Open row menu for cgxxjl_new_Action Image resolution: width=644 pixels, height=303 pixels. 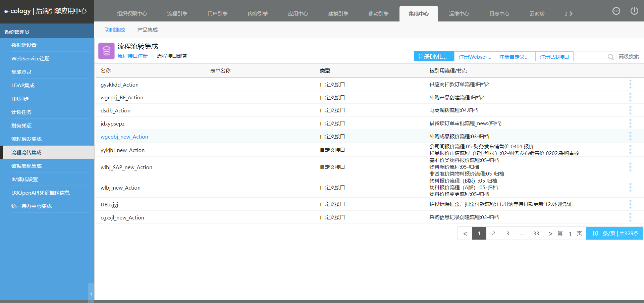(x=630, y=217)
